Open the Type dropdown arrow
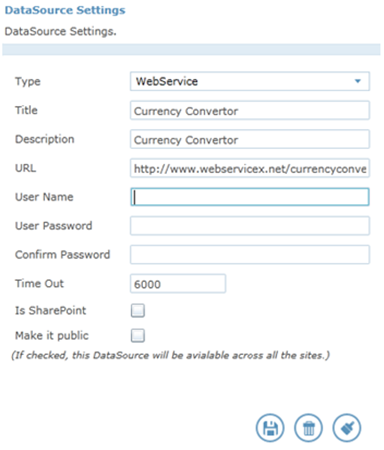 358,81
